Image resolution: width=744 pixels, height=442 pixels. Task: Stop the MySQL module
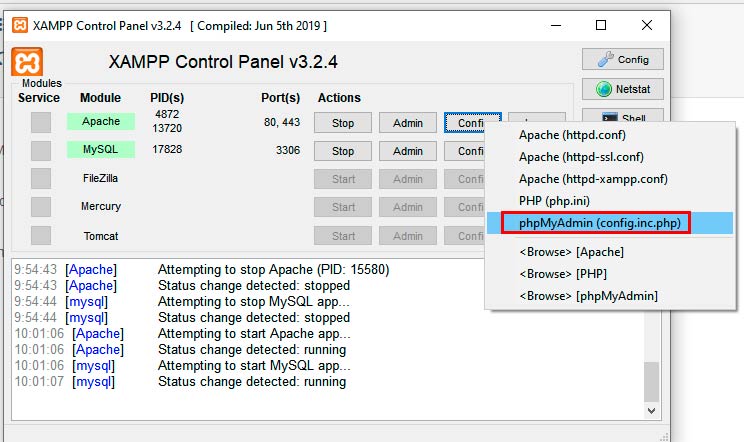[x=343, y=151]
